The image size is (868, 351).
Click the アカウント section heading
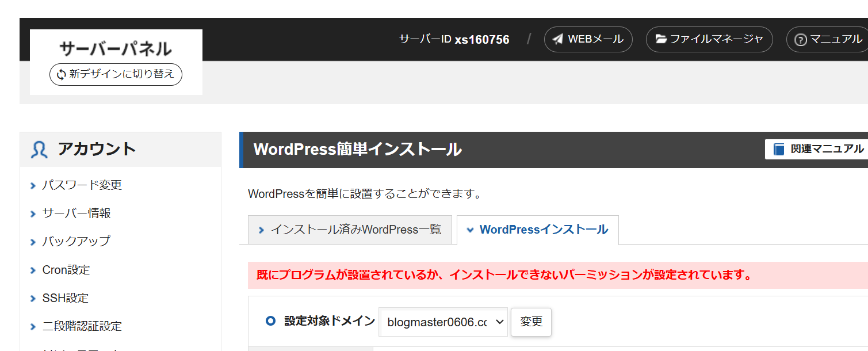click(97, 150)
